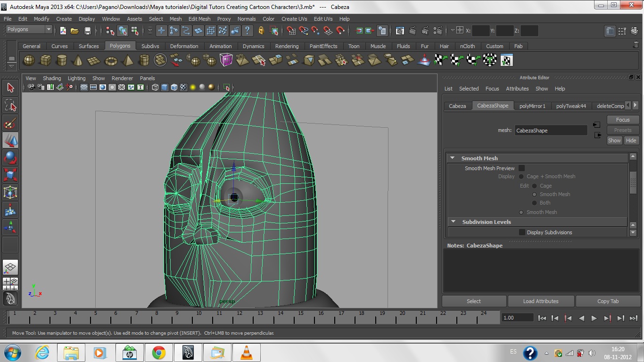Collapse the Subdivision Levels section
The image size is (644, 362).
[x=453, y=222]
